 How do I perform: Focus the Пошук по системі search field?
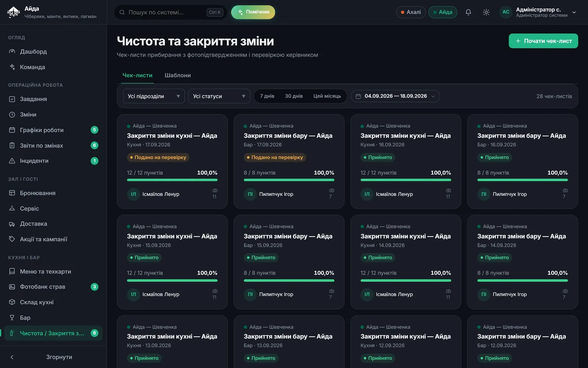tap(171, 12)
